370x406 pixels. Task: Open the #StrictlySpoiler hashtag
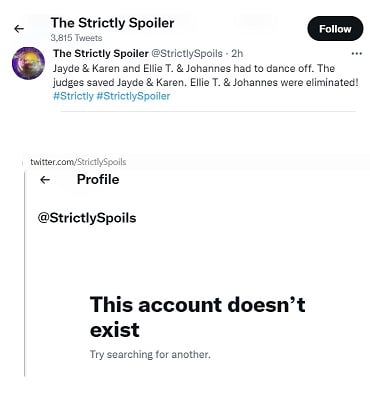coord(133,96)
